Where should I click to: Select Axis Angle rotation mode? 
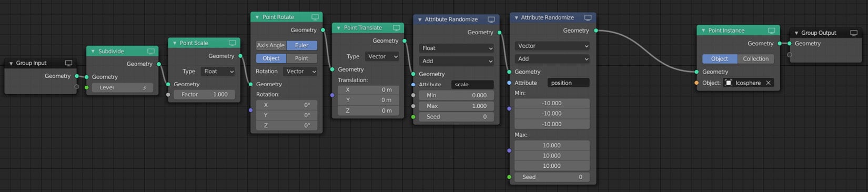click(271, 46)
